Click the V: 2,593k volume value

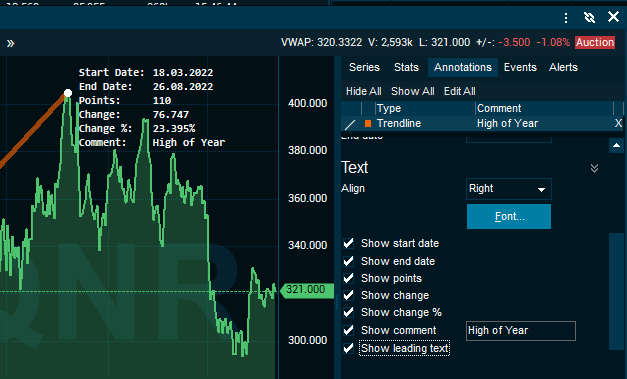click(x=390, y=42)
